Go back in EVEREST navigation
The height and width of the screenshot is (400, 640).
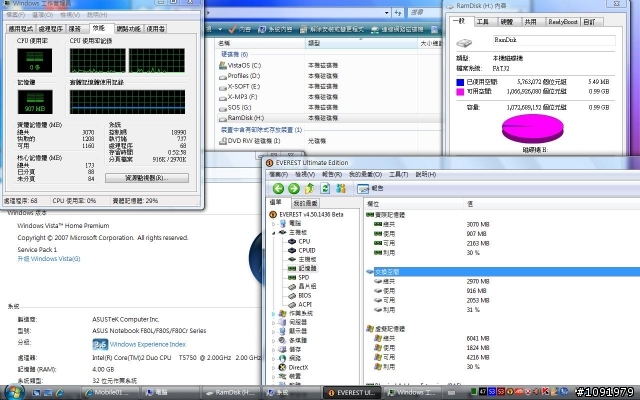point(278,188)
